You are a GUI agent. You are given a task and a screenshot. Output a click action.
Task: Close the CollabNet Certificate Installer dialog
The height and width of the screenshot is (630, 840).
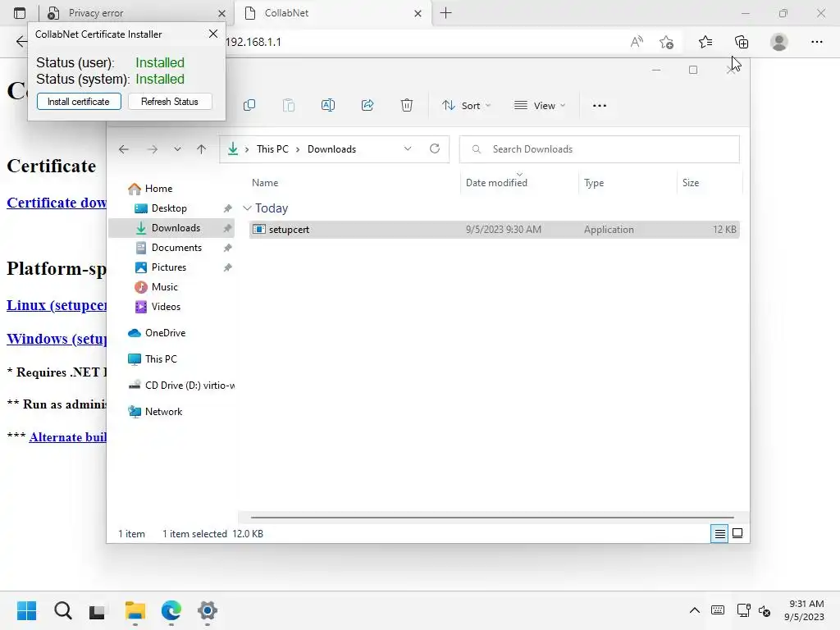click(213, 34)
